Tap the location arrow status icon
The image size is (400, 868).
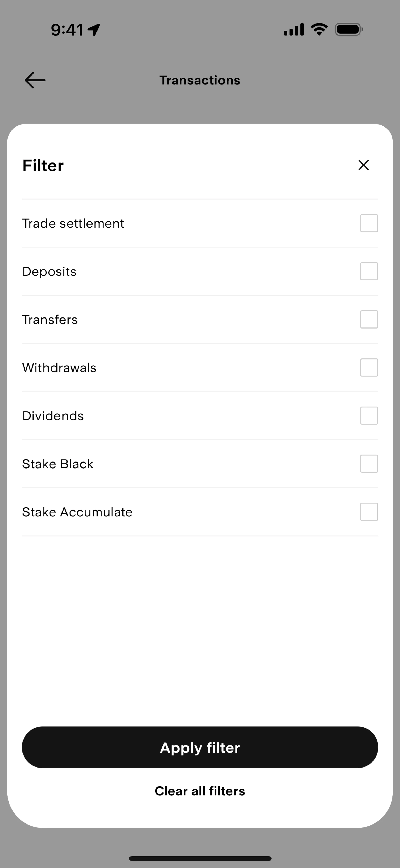click(94, 29)
